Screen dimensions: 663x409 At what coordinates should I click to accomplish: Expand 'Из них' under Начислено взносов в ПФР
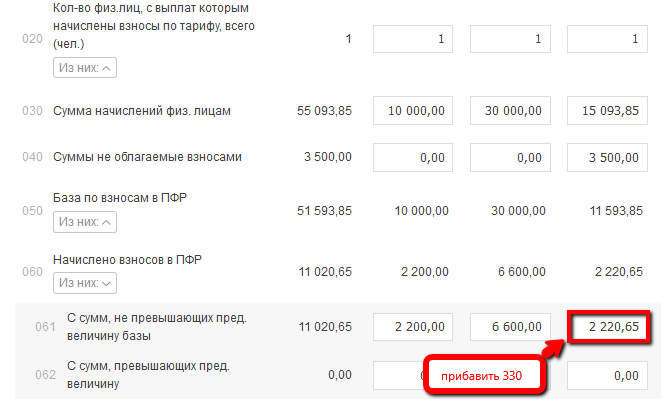[85, 283]
